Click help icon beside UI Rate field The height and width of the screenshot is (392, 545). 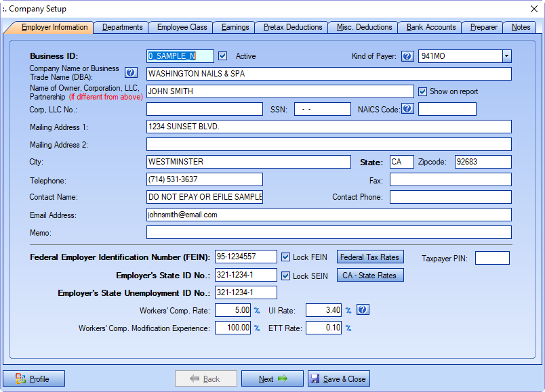(x=363, y=310)
